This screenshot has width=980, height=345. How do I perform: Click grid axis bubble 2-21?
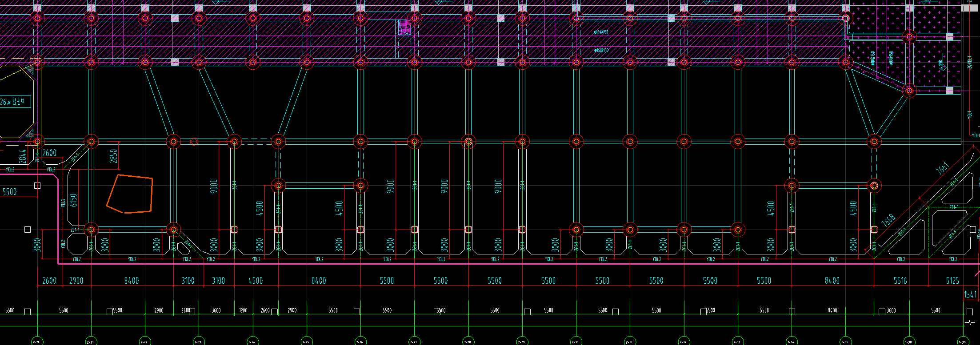point(90,341)
